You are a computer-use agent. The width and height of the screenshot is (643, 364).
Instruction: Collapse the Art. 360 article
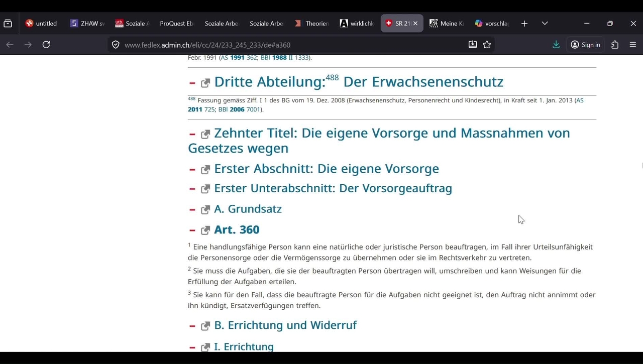[192, 230]
